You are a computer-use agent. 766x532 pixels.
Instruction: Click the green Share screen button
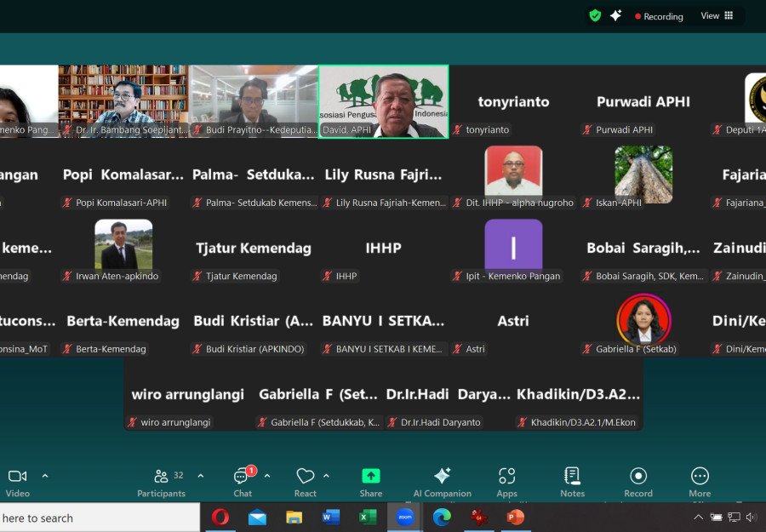(371, 483)
